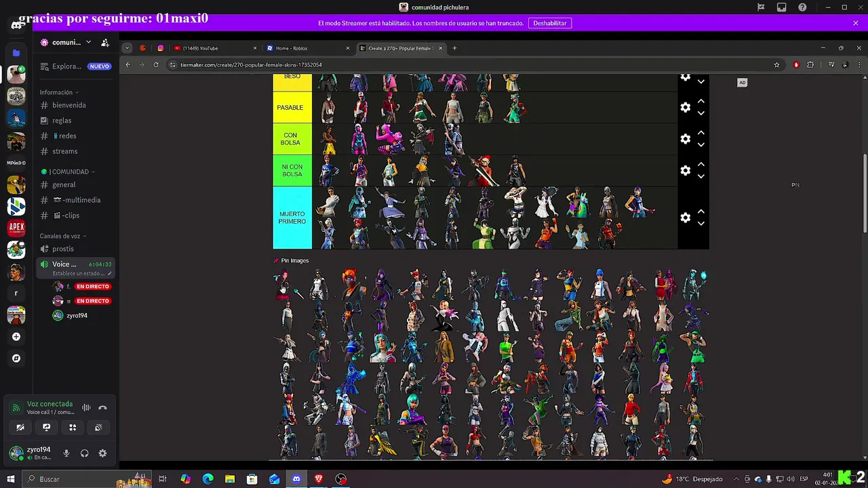Open settings gear for CON BOLSA tier
The height and width of the screenshot is (488, 868).
pos(686,139)
